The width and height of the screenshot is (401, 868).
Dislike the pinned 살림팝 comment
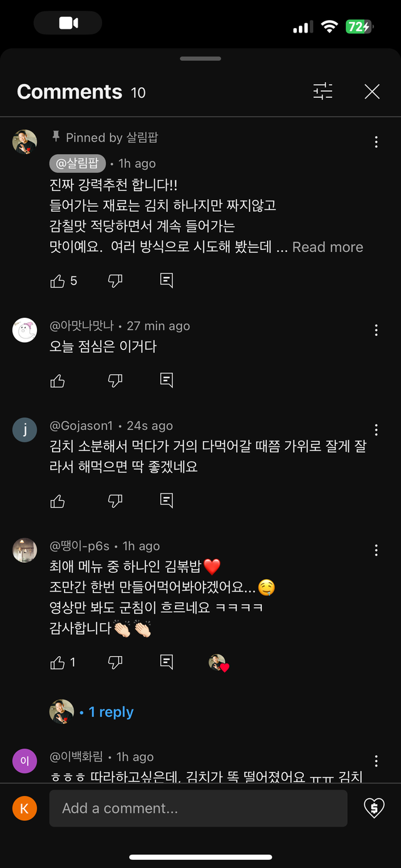[115, 281]
